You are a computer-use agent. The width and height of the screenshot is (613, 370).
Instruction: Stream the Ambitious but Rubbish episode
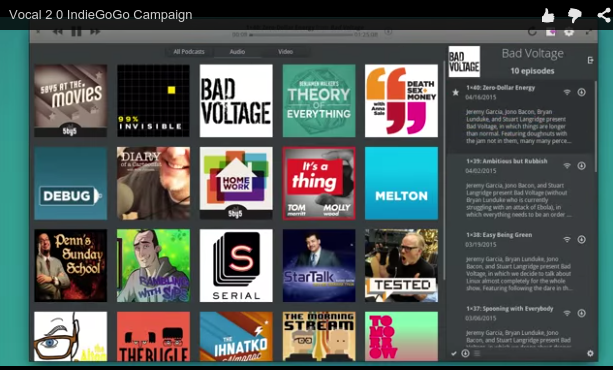pyautogui.click(x=567, y=165)
